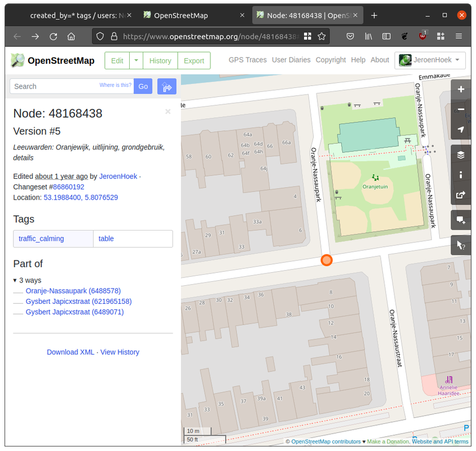Open the browser library
This screenshot has width=476, height=451.
[x=368, y=37]
